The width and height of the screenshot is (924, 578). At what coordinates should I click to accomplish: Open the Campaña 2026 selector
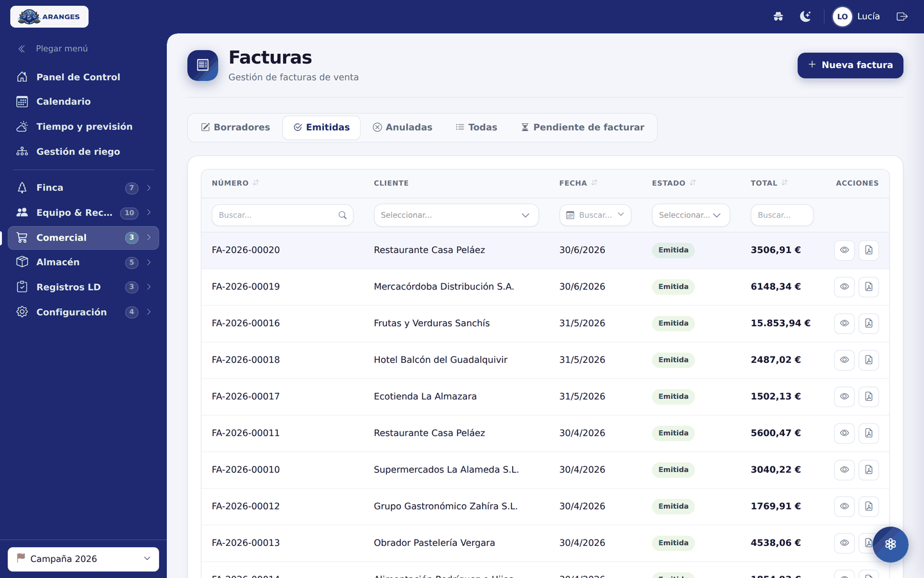point(83,559)
